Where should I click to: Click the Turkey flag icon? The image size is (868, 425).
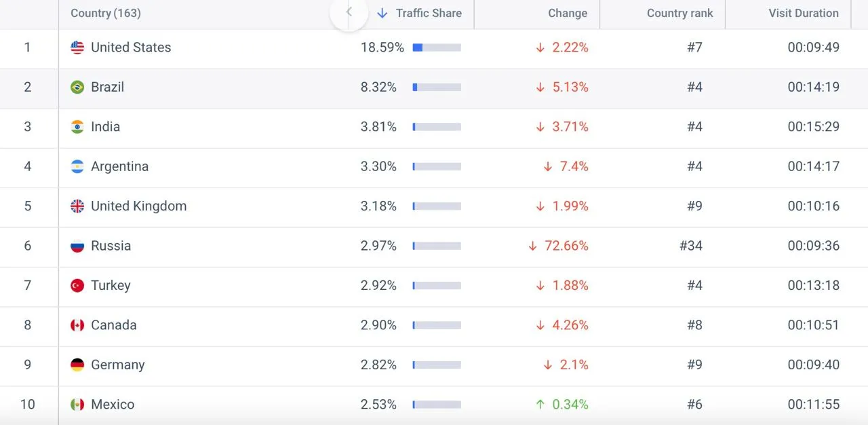pyautogui.click(x=77, y=286)
